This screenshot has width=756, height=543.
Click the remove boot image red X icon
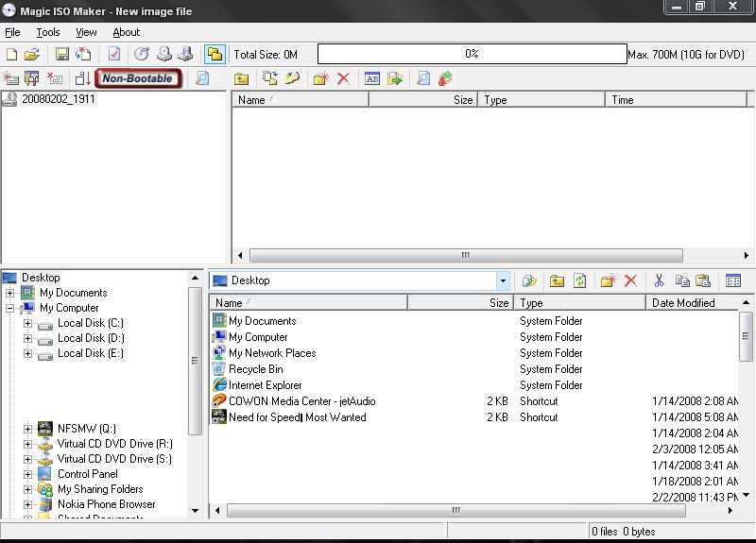tap(55, 78)
